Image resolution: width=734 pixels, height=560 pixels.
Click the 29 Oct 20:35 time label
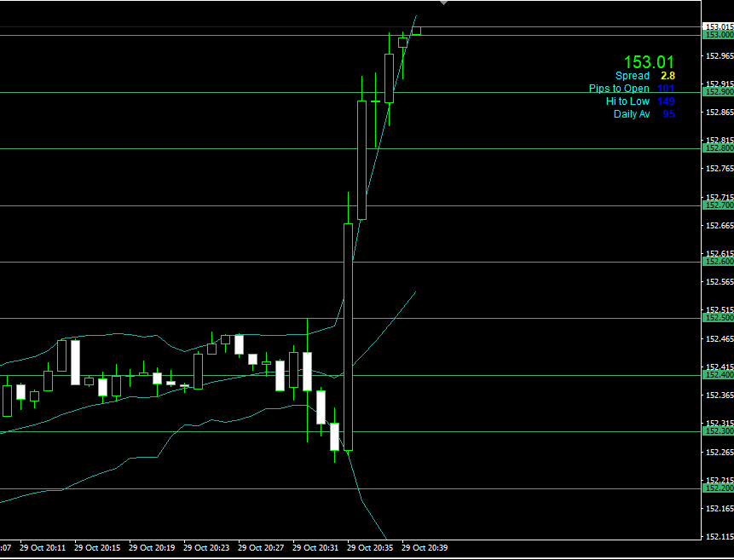tap(370, 548)
